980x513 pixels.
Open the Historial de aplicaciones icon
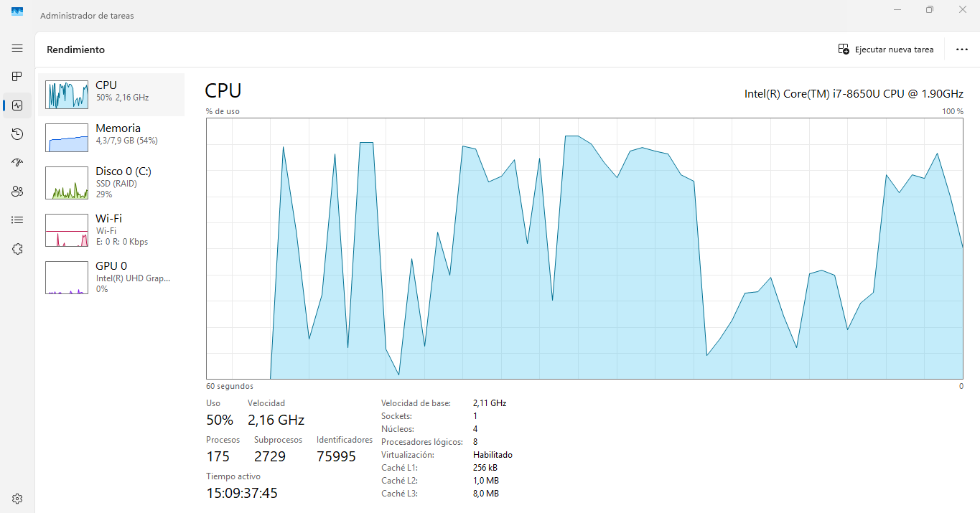(17, 134)
